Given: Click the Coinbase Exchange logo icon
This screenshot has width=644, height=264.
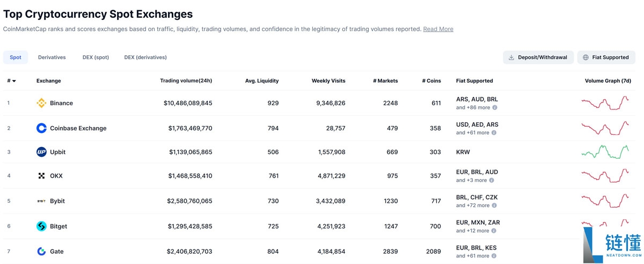Looking at the screenshot, I should coord(41,128).
